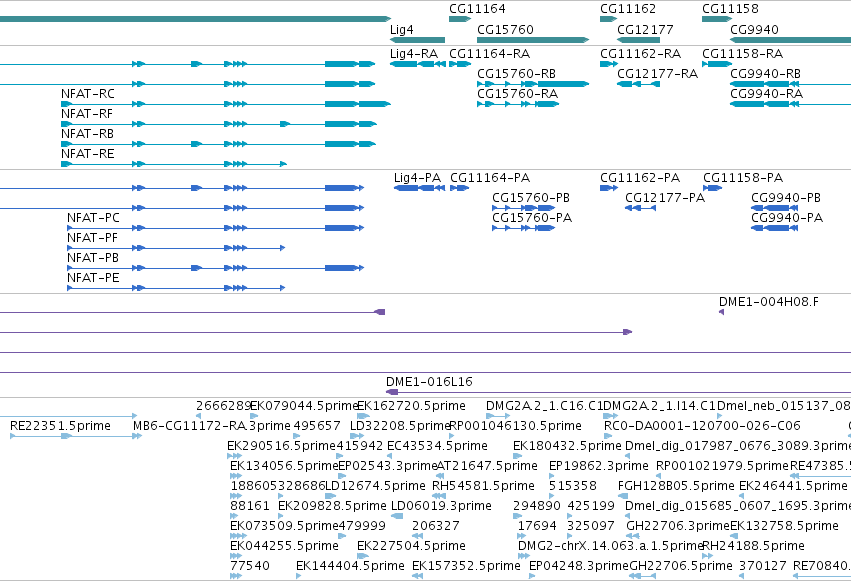Click the CG12177 gene label
The width and height of the screenshot is (851, 581).
coord(645,30)
